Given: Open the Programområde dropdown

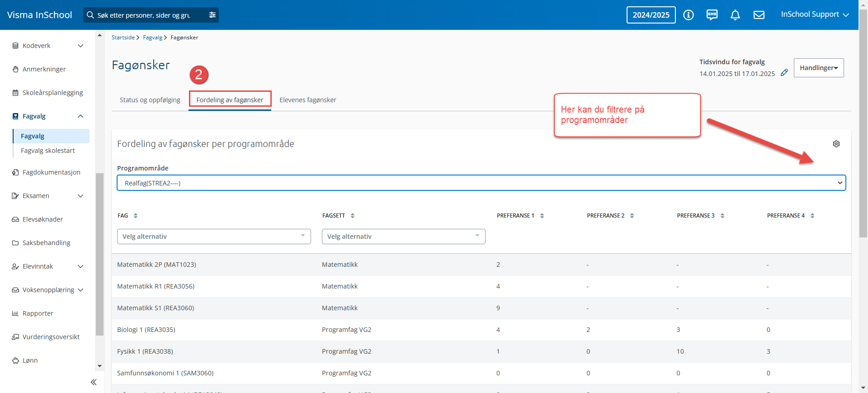Looking at the screenshot, I should pos(481,183).
